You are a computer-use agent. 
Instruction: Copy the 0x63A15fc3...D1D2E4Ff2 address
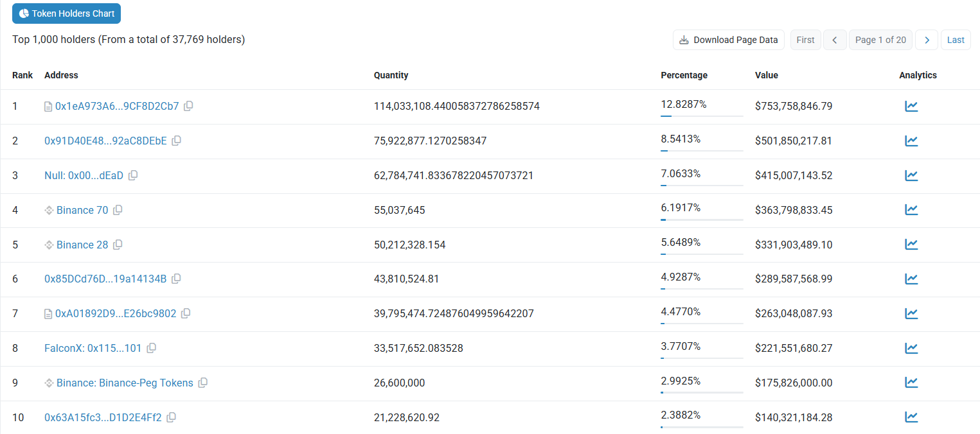[171, 418]
